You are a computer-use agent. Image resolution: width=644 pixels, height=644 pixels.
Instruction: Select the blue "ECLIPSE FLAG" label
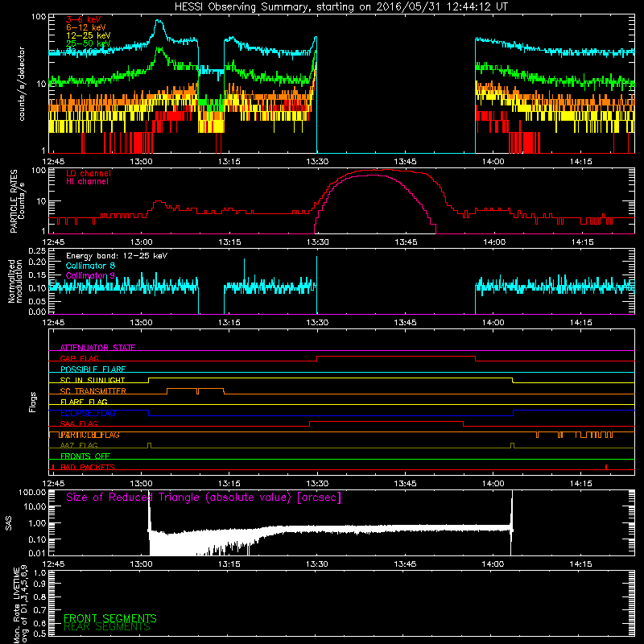coord(88,413)
